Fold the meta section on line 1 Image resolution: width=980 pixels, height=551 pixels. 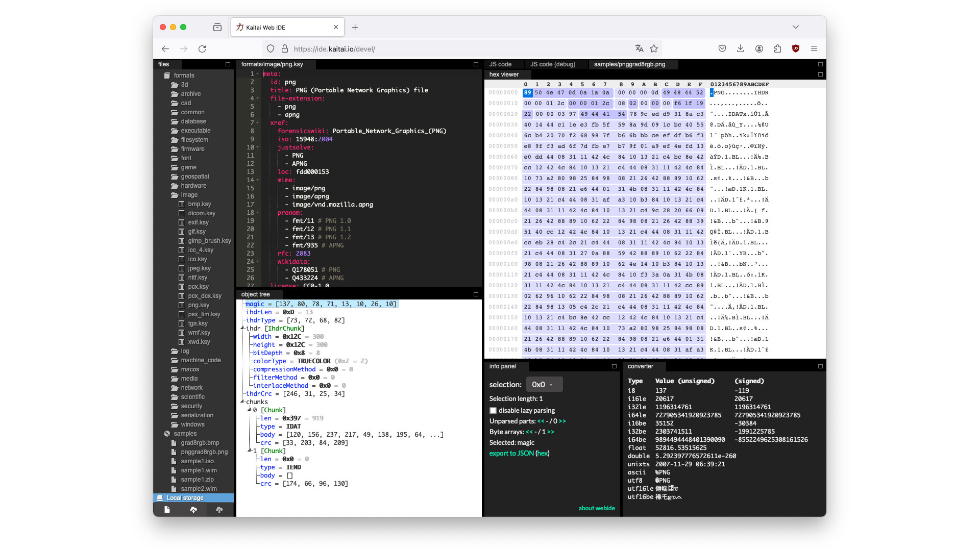pos(258,74)
